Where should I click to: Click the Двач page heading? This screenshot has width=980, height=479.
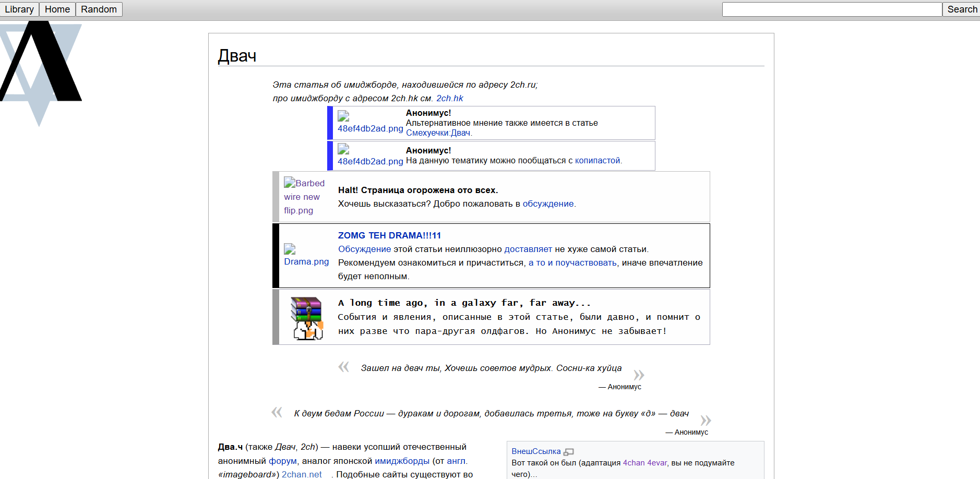tap(237, 56)
